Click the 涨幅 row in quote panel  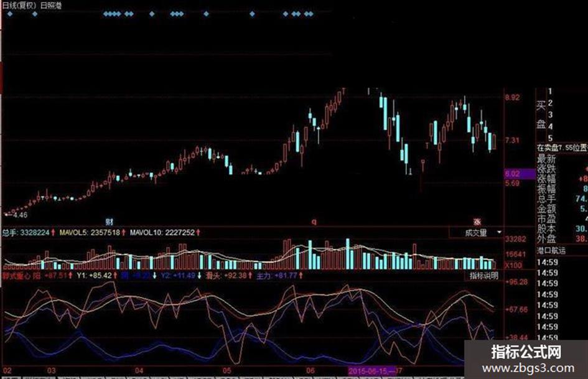coord(562,179)
